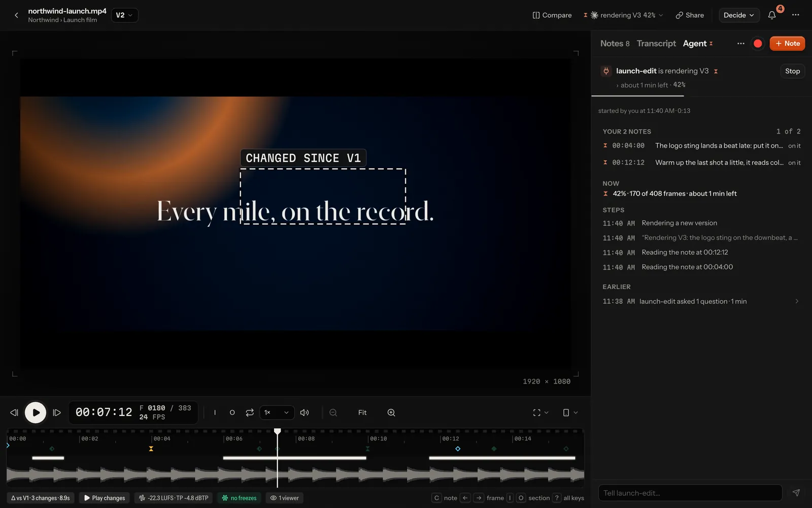Click Play changes
This screenshot has height=508, width=812.
tap(105, 498)
